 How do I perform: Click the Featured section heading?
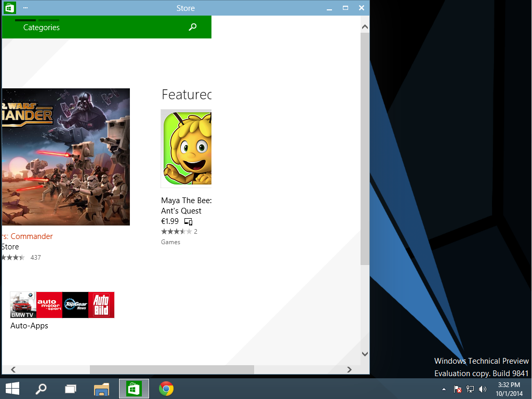coord(187,95)
